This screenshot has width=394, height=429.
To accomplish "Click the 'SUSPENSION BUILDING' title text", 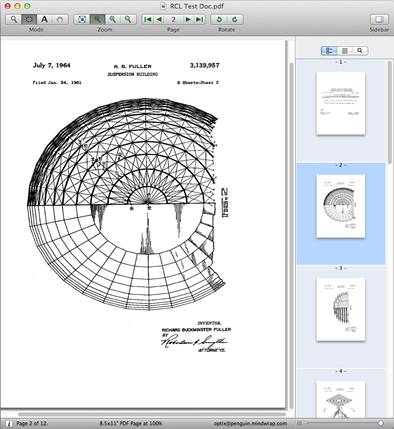I will [x=133, y=74].
